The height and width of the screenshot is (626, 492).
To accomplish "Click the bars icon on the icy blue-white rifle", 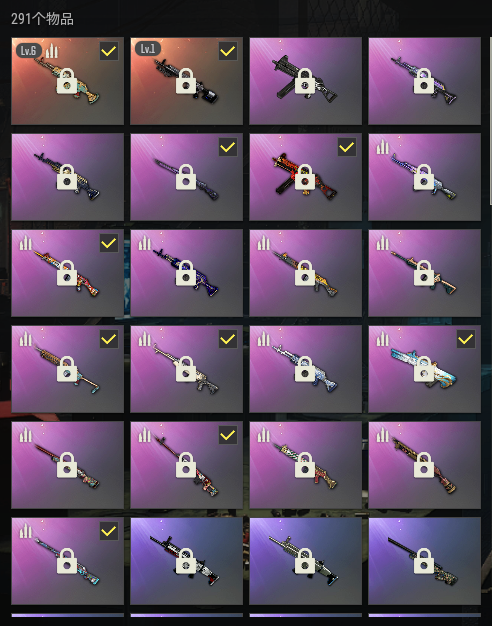I will (x=264, y=339).
